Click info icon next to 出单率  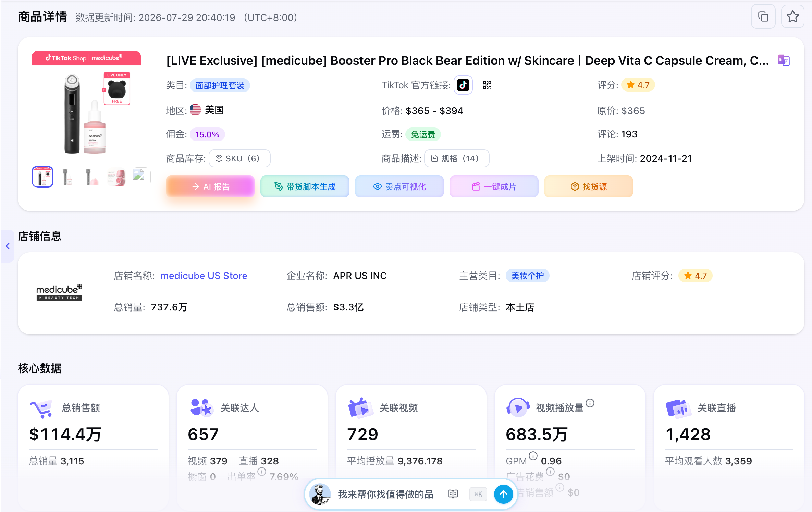tap(262, 472)
